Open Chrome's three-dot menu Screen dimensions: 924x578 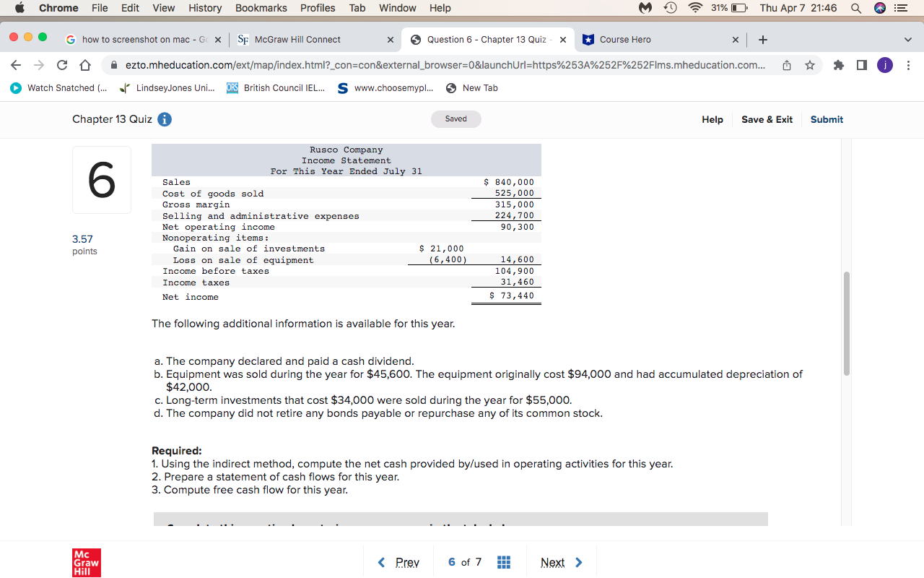tap(908, 64)
